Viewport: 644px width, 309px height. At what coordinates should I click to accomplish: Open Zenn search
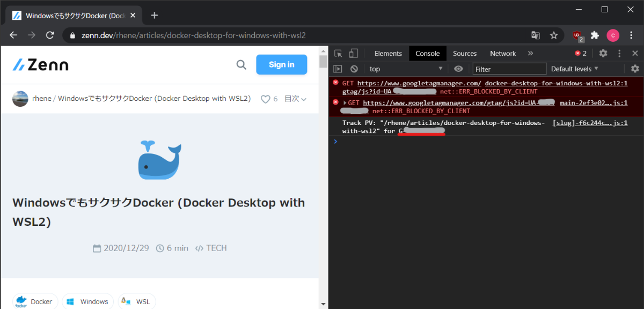click(x=241, y=65)
